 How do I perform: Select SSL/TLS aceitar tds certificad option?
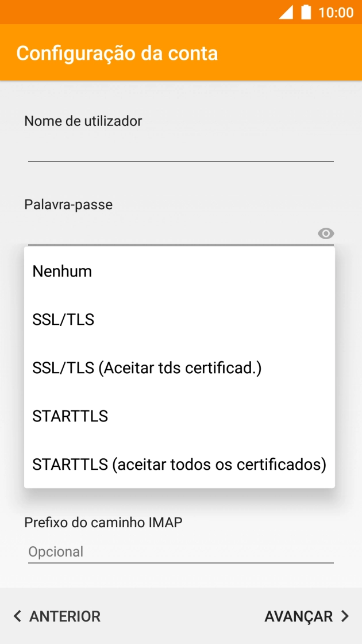pos(147,367)
